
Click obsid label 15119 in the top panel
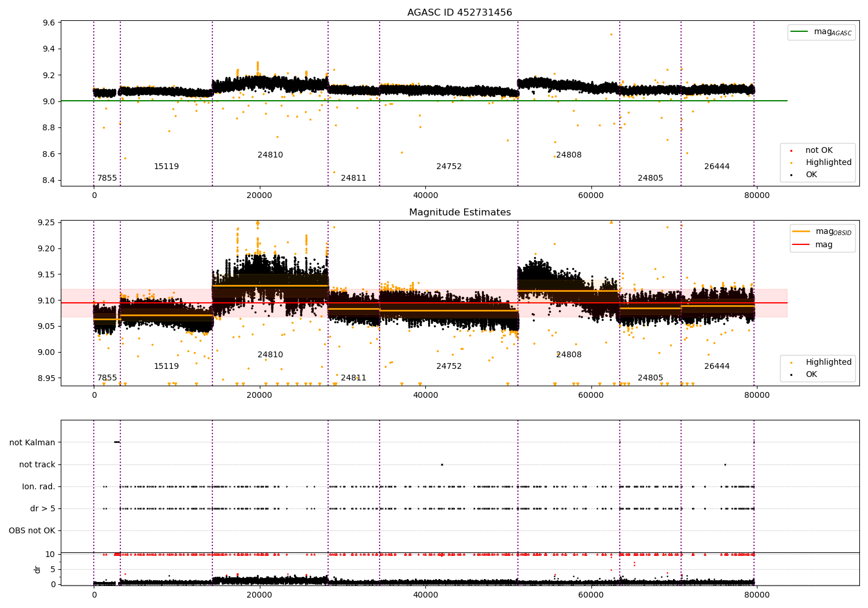click(x=166, y=167)
